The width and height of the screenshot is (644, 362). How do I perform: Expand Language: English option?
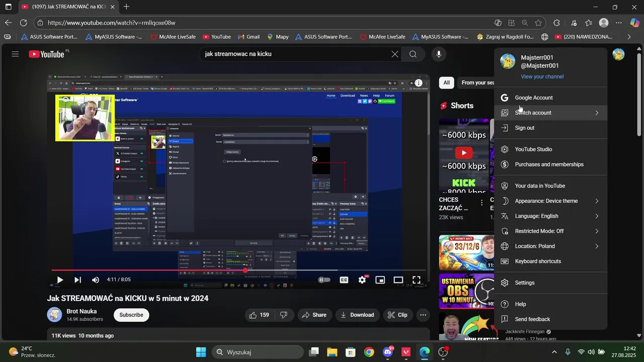point(550,216)
